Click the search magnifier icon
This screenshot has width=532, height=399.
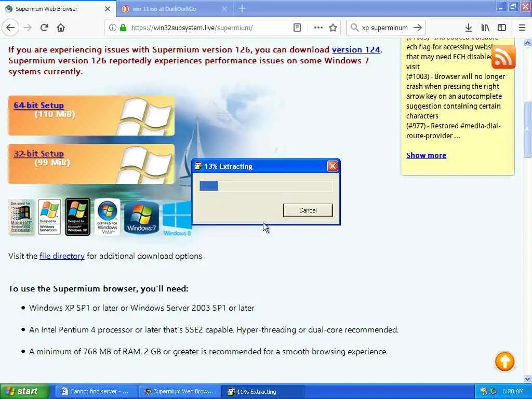click(354, 28)
